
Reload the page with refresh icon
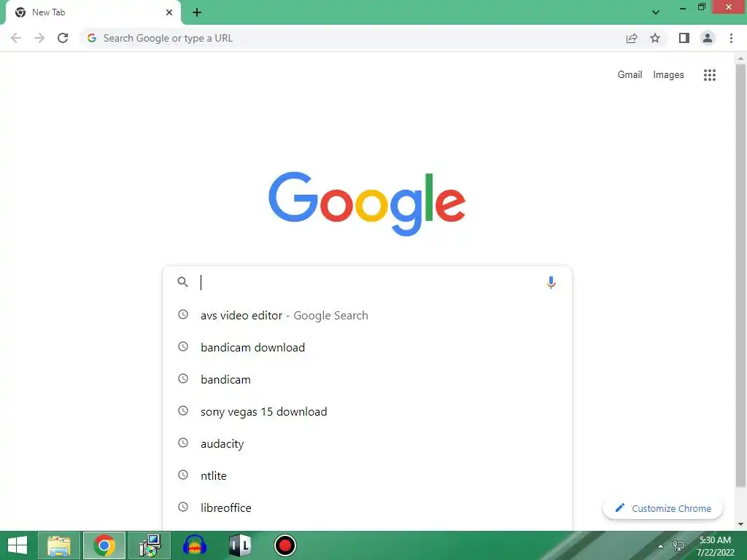[x=63, y=38]
